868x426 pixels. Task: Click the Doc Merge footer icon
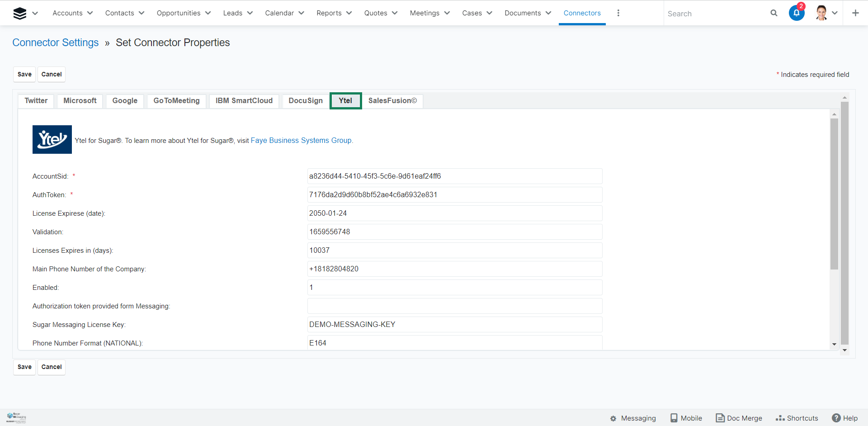click(720, 418)
